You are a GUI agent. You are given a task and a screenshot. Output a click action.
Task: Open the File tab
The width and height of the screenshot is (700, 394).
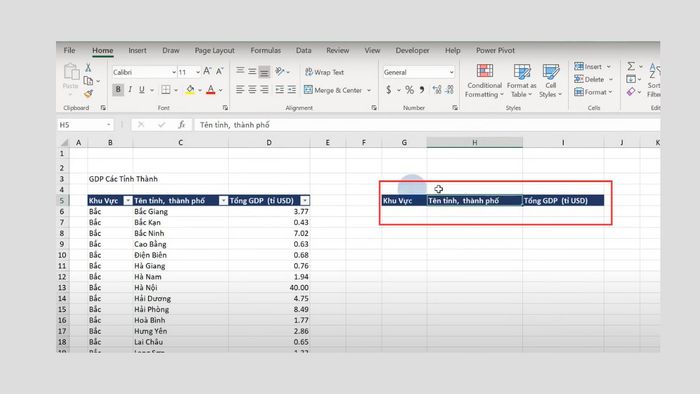(69, 50)
